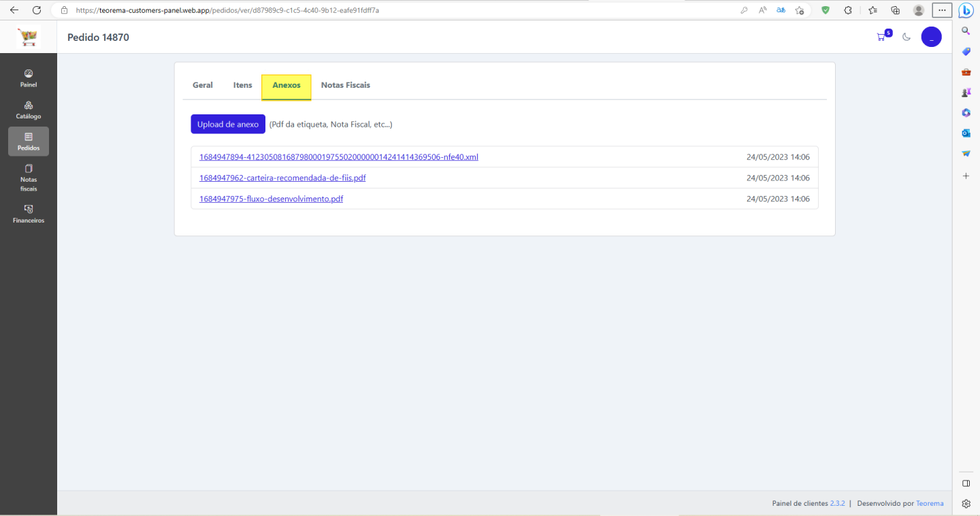The width and height of the screenshot is (980, 516).
Task: Add page to favorites with star icon
Action: coord(800,10)
